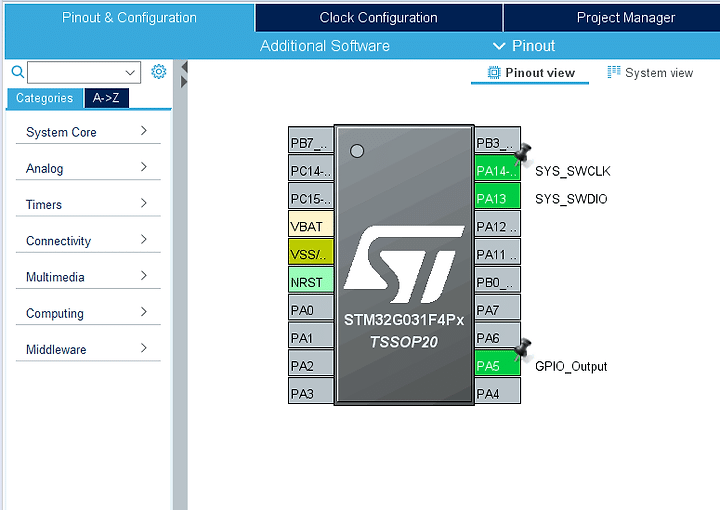This screenshot has width=720, height=510.
Task: Switch to Pinout & Configuration tab
Action: (129, 17)
